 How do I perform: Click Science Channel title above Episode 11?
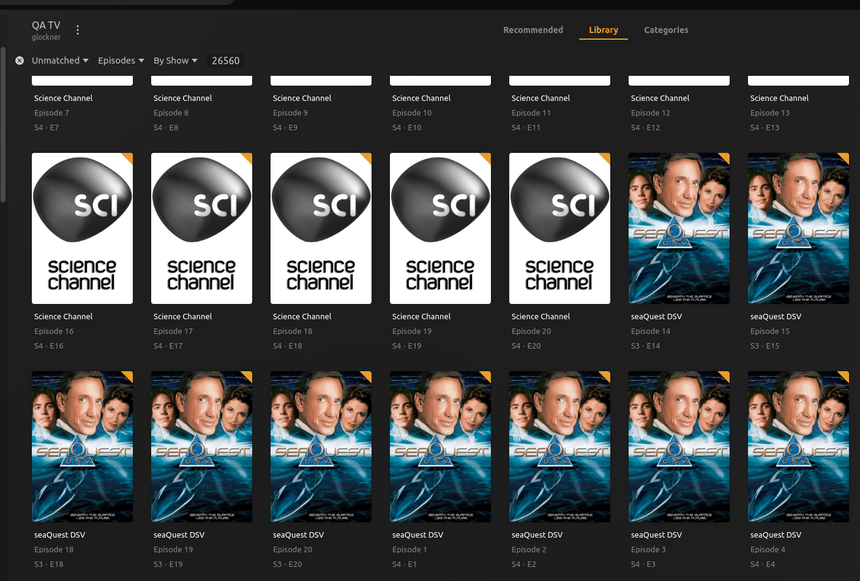click(541, 98)
